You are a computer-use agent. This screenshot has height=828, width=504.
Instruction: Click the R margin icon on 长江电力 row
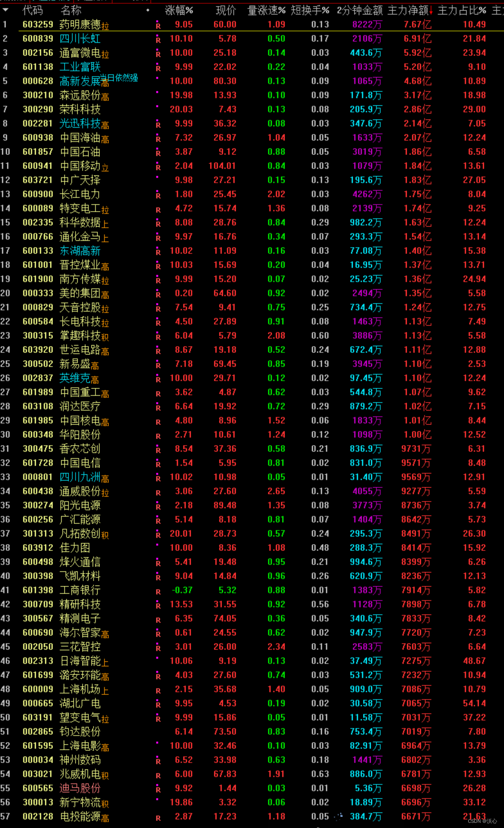(158, 195)
